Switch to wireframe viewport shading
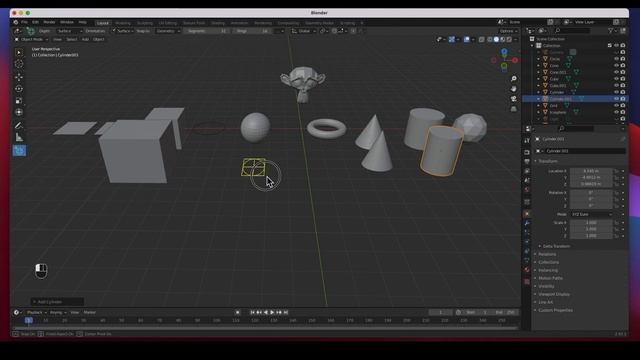Screen dimensions: 640x360 pyautogui.click(x=490, y=40)
